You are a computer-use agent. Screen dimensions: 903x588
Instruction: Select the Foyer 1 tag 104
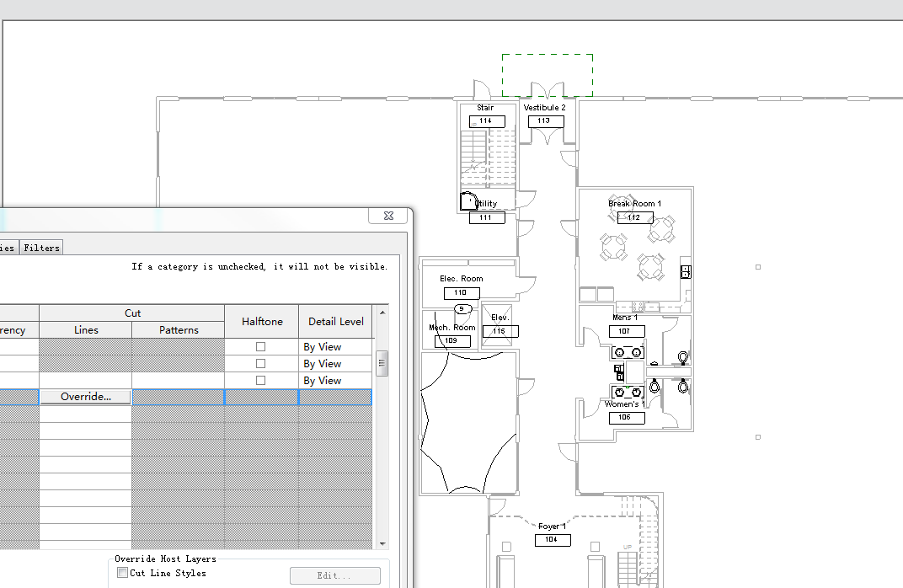[x=553, y=540]
